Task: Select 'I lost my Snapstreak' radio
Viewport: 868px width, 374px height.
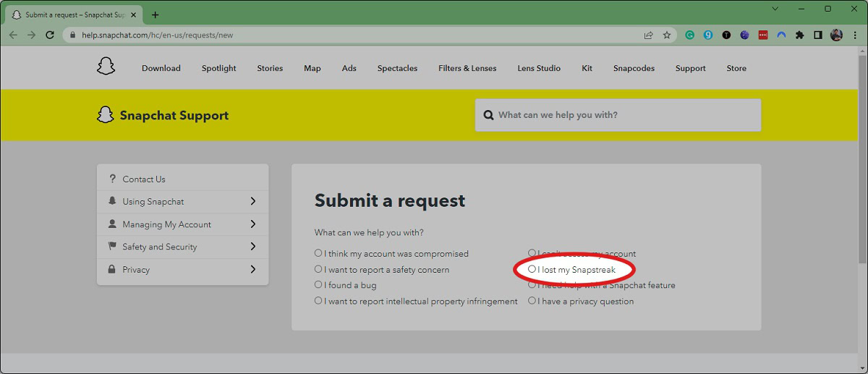Action: point(532,269)
